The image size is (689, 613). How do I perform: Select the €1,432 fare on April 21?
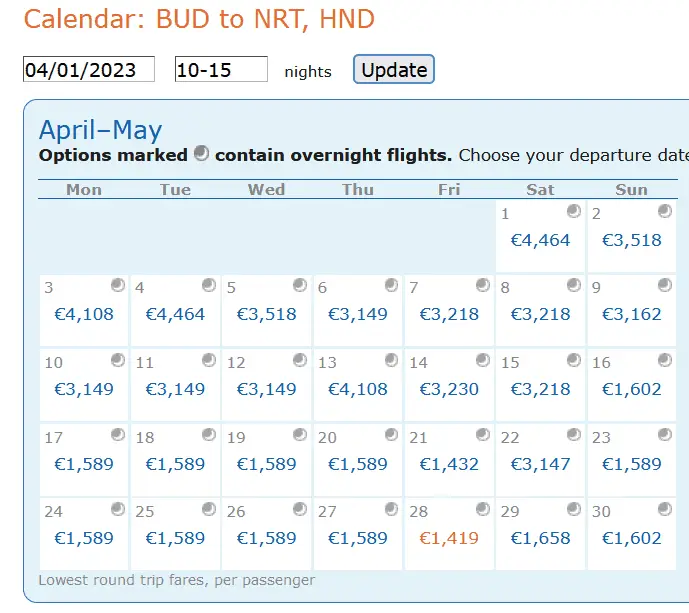point(449,464)
